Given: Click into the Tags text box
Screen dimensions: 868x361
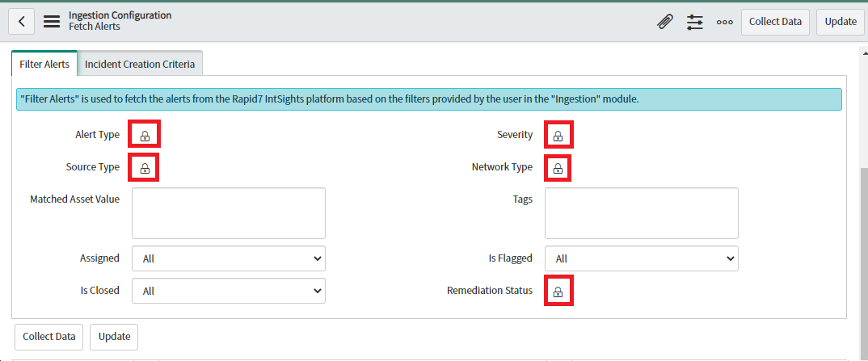Looking at the screenshot, I should [641, 213].
